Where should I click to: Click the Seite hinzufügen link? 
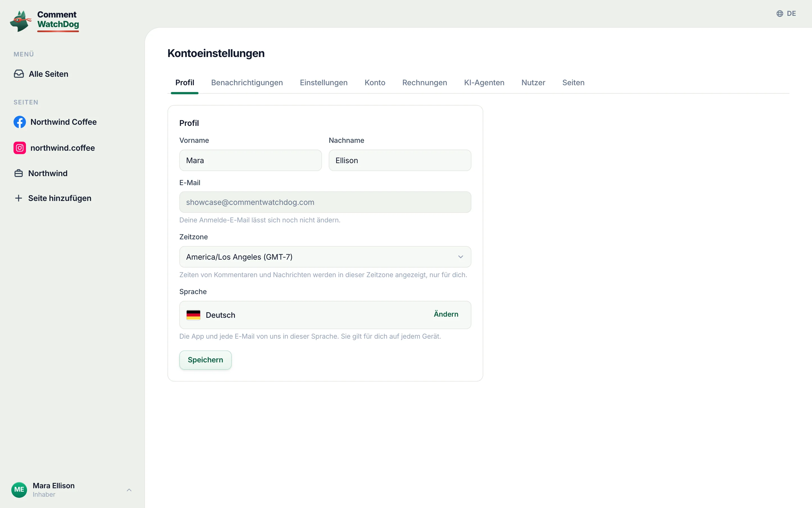pyautogui.click(x=53, y=198)
